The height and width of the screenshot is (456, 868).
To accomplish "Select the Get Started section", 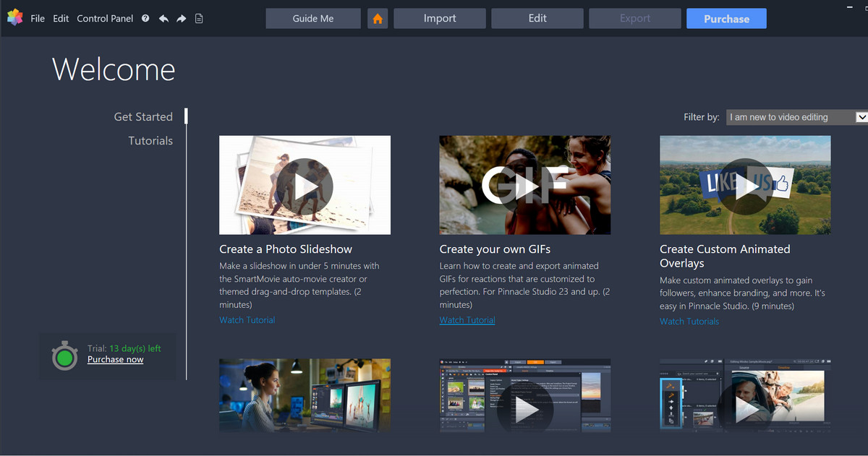I will point(143,116).
